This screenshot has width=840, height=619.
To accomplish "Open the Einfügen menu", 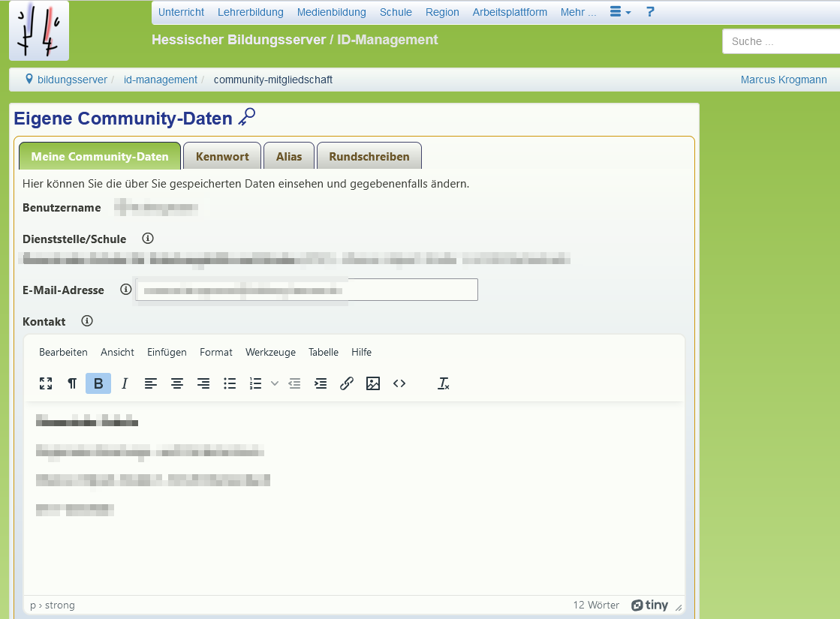I will 167,352.
